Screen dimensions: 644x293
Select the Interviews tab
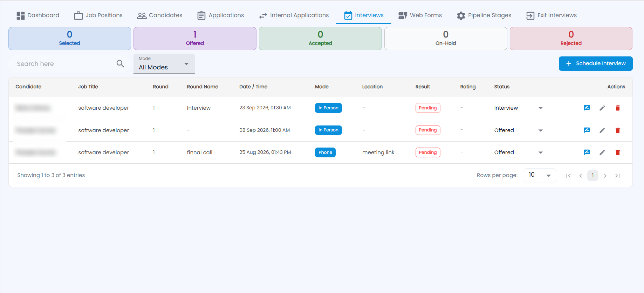364,15
